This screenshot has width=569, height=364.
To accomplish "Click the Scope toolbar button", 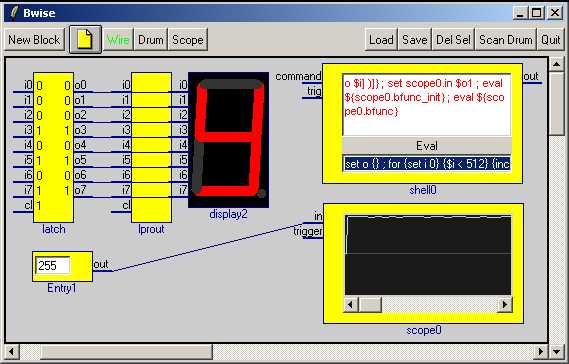I will point(188,40).
